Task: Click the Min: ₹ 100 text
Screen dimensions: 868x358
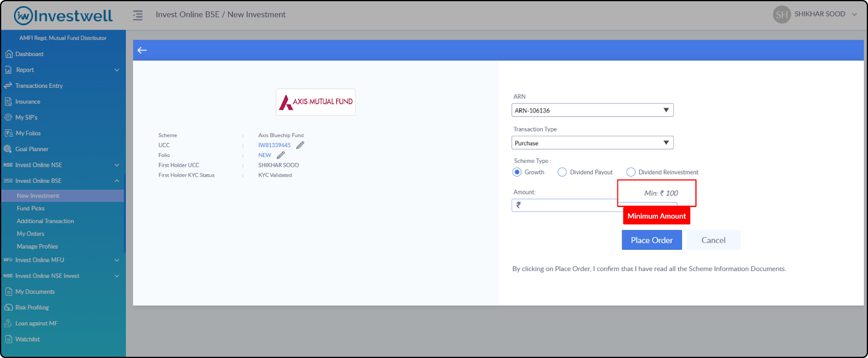Action: (x=661, y=193)
